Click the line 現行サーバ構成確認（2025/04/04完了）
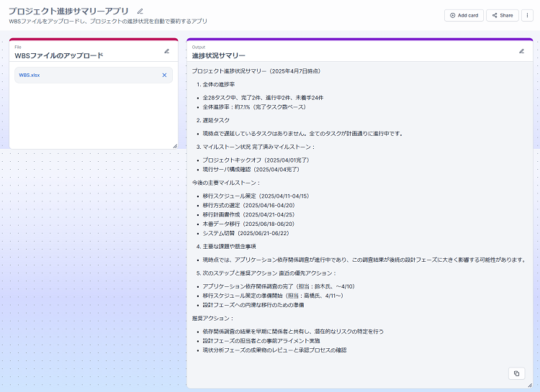 (251, 170)
